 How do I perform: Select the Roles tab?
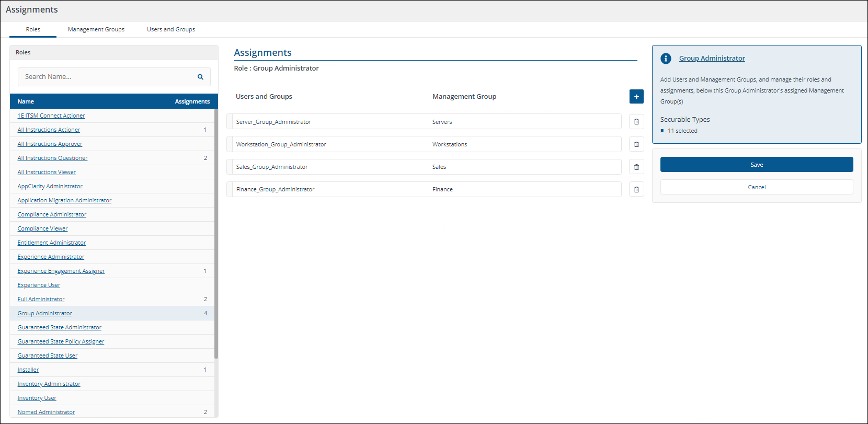(x=33, y=29)
